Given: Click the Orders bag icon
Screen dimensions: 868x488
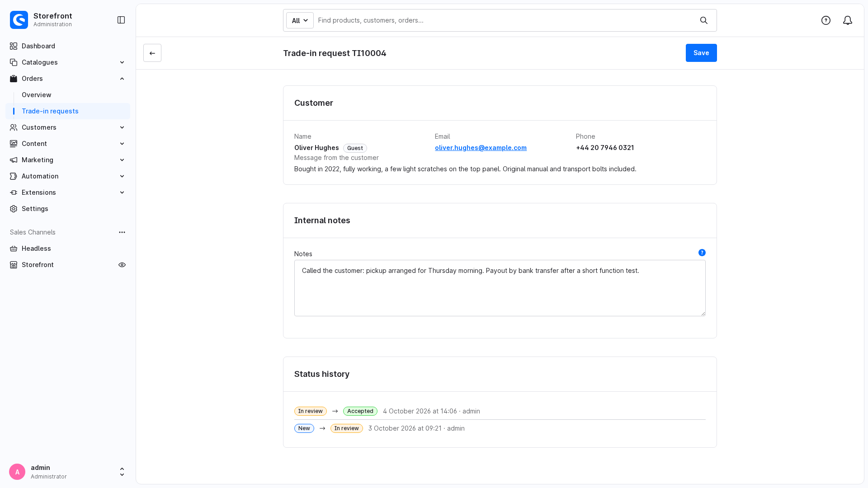Looking at the screenshot, I should click(x=14, y=79).
